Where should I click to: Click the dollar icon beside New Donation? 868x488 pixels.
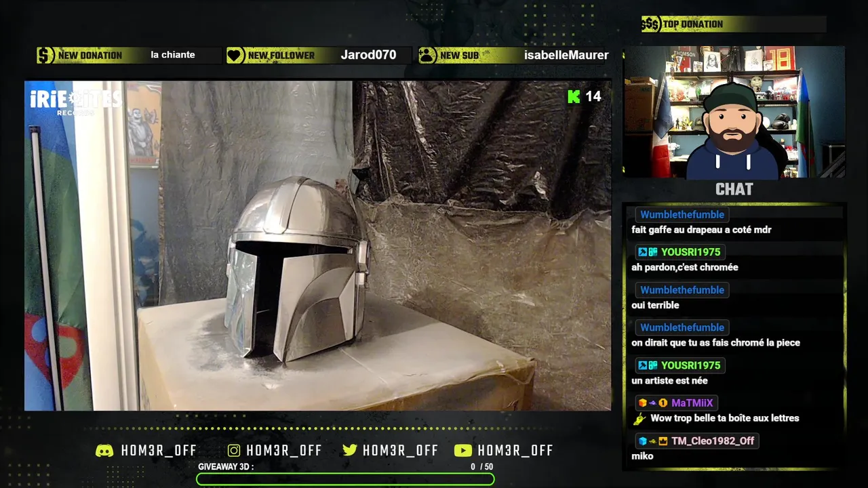pyautogui.click(x=45, y=55)
